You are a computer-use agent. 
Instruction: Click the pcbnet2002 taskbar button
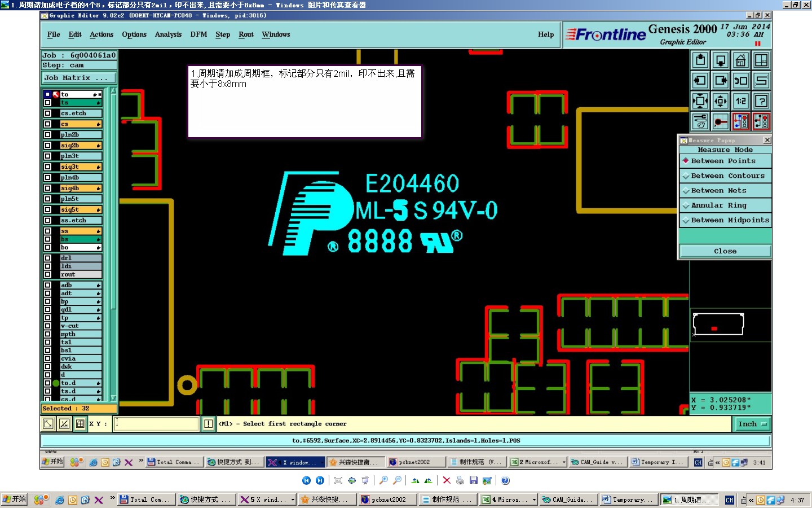pyautogui.click(x=388, y=500)
